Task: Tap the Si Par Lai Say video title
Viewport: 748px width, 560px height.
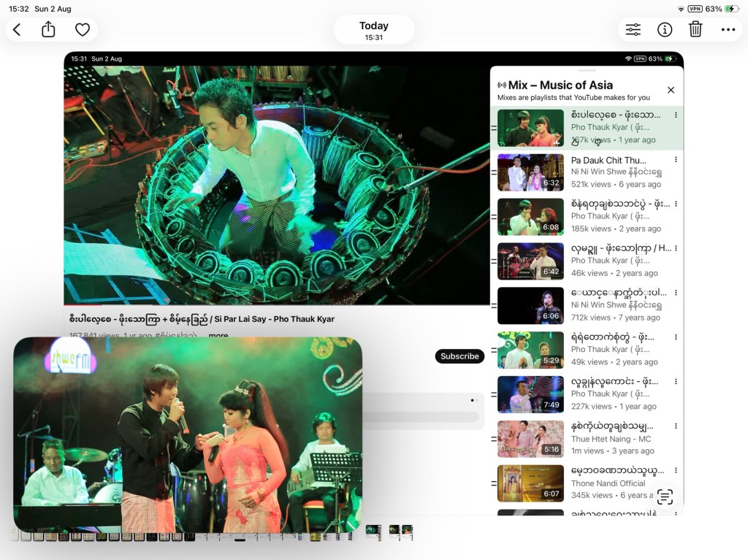Action: coord(202,319)
